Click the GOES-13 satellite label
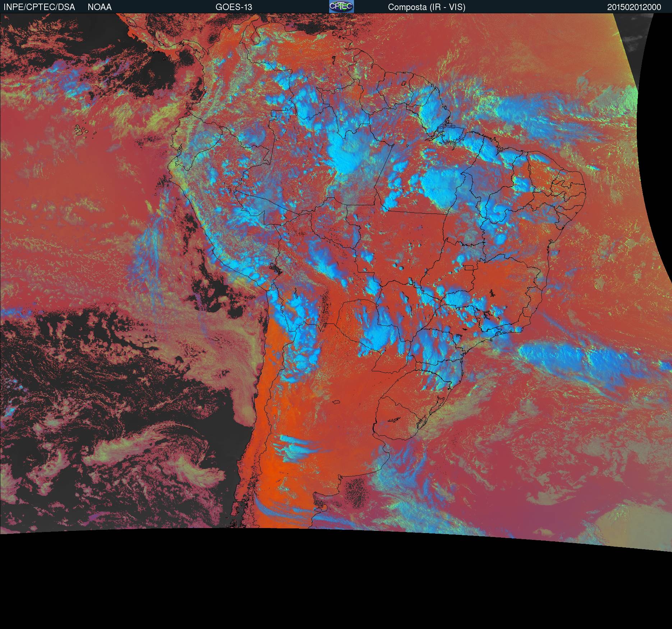 pyautogui.click(x=234, y=7)
